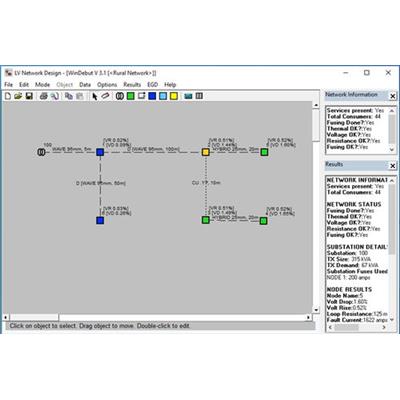Select the green node toolbar square
The image size is (400, 400).
coord(131,96)
